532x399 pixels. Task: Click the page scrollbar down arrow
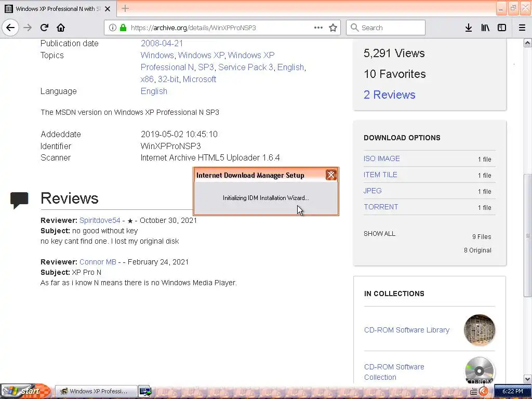(528, 379)
